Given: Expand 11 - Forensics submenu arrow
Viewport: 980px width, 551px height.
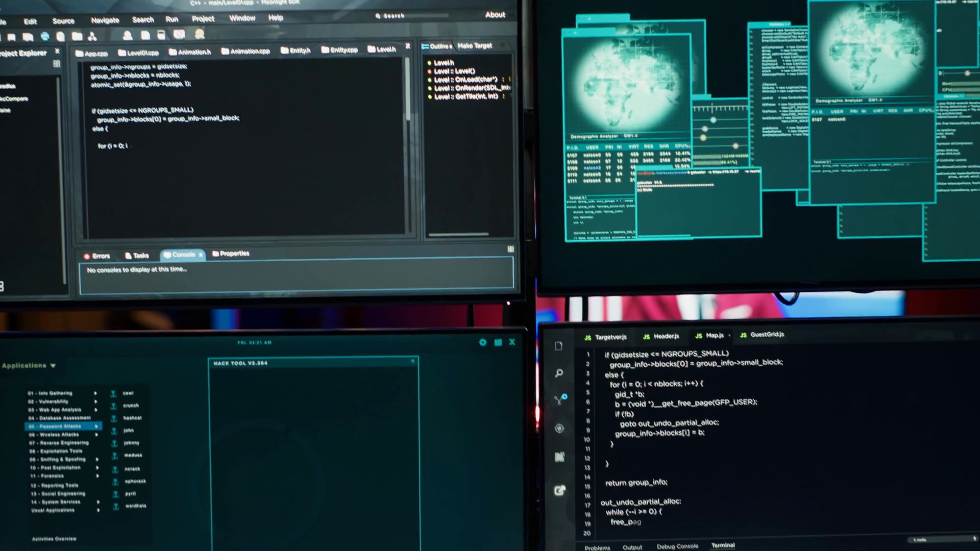Looking at the screenshot, I should [97, 476].
